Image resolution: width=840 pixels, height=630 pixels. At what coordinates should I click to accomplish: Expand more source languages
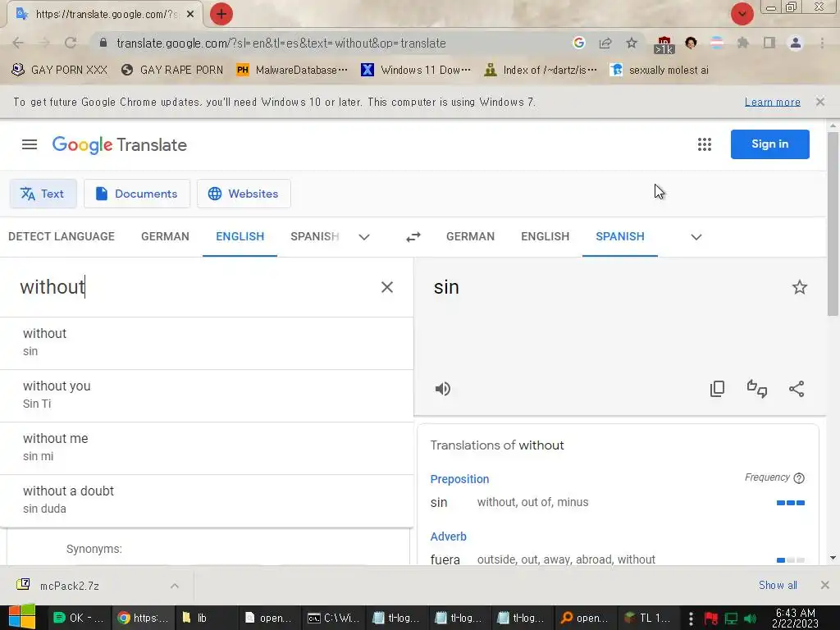364,237
